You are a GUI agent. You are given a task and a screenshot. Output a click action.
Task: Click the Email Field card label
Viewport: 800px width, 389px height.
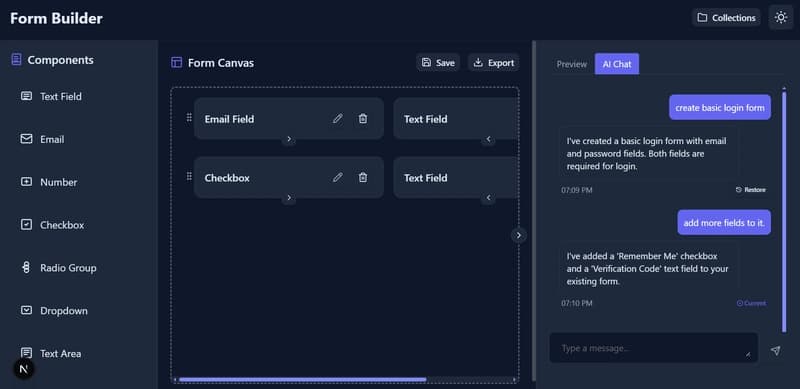point(229,119)
